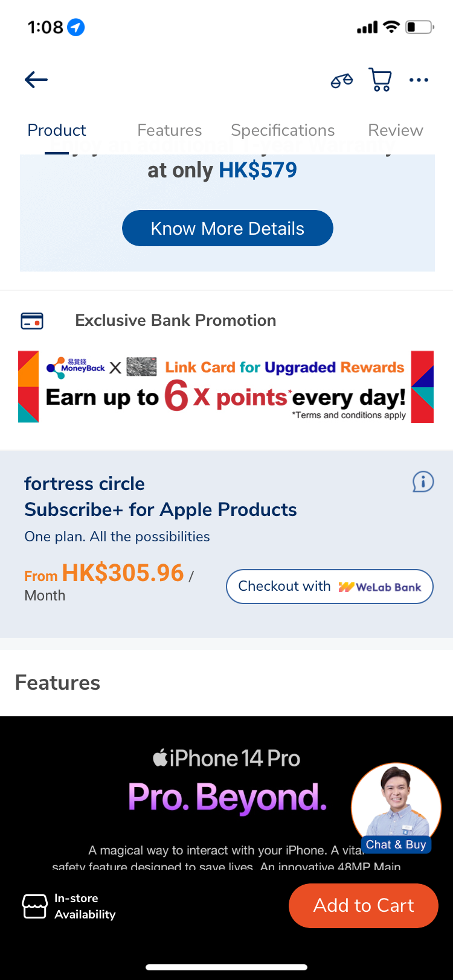This screenshot has width=453, height=980.
Task: Open the Specifications tab
Action: pos(282,130)
